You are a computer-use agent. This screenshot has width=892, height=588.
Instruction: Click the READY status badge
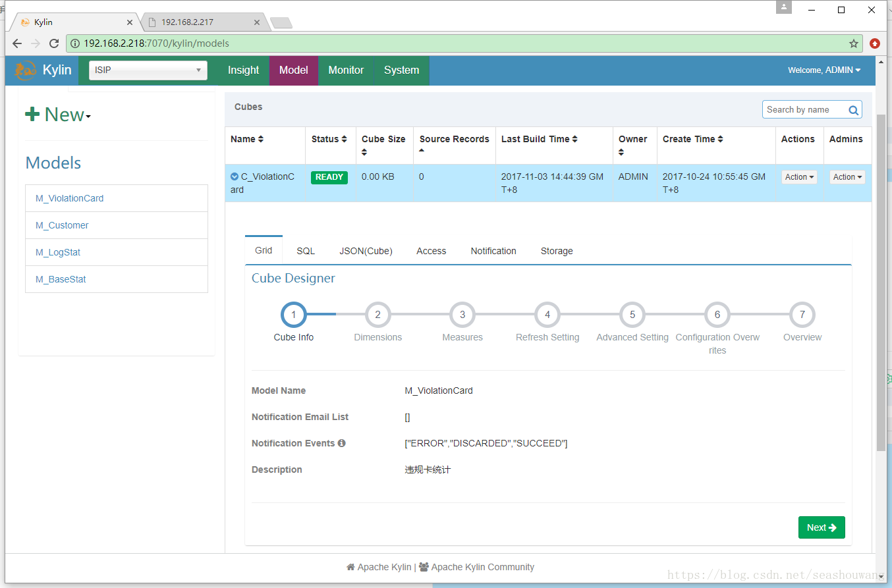pos(329,177)
